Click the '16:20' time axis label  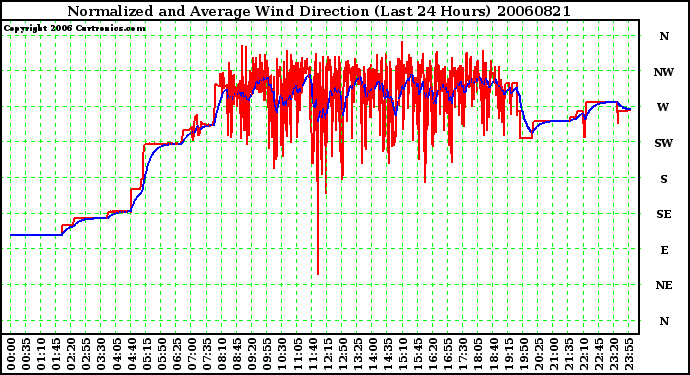pyautogui.click(x=433, y=354)
